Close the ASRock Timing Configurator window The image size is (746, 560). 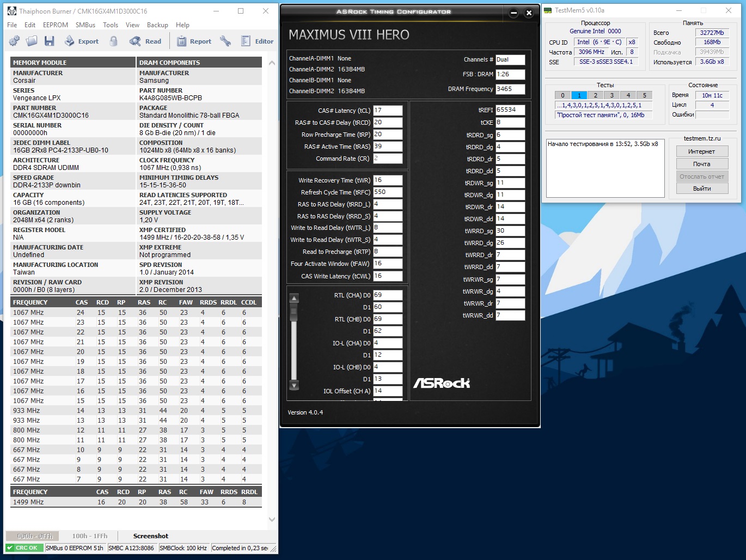click(529, 13)
